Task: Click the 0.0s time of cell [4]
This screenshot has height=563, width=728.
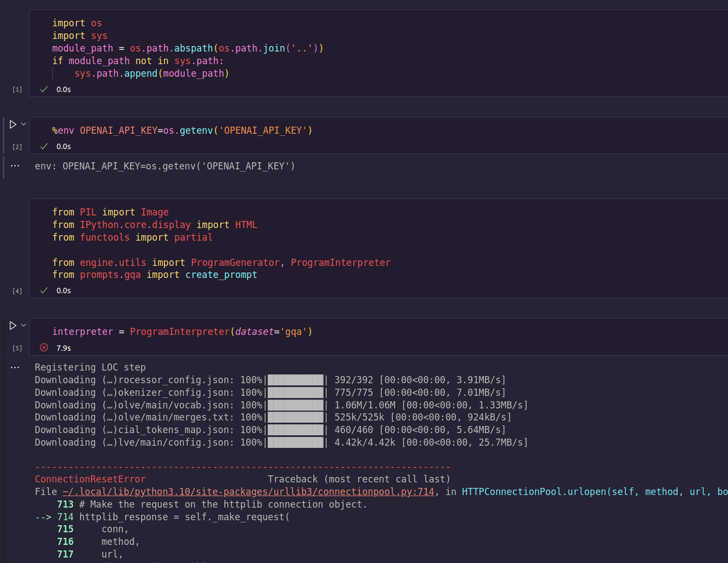Action: (x=64, y=291)
